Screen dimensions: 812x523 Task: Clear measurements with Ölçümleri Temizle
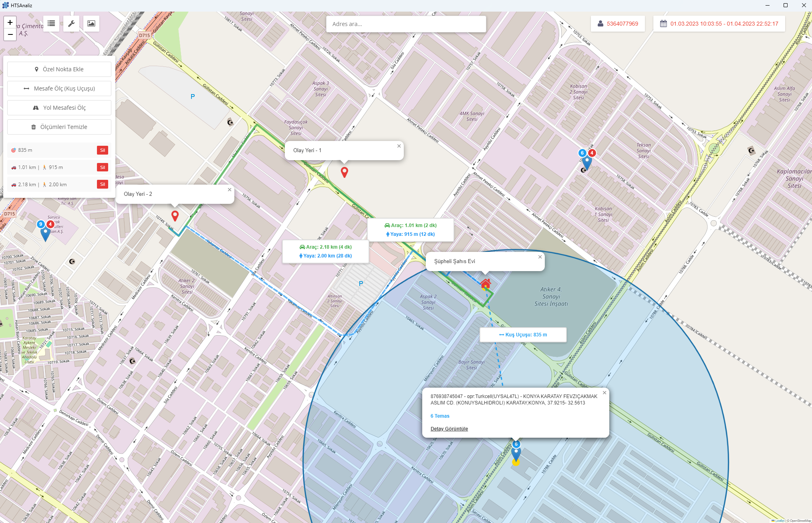(x=59, y=127)
